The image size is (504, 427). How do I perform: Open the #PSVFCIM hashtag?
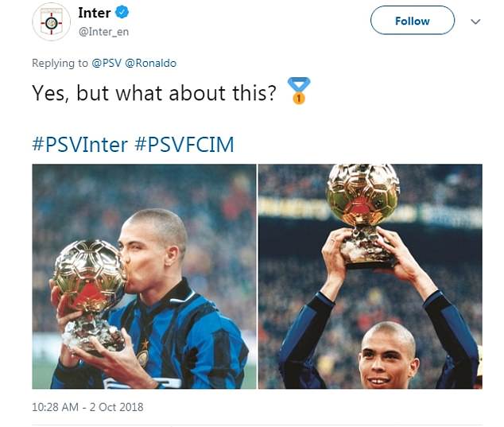coord(184,144)
